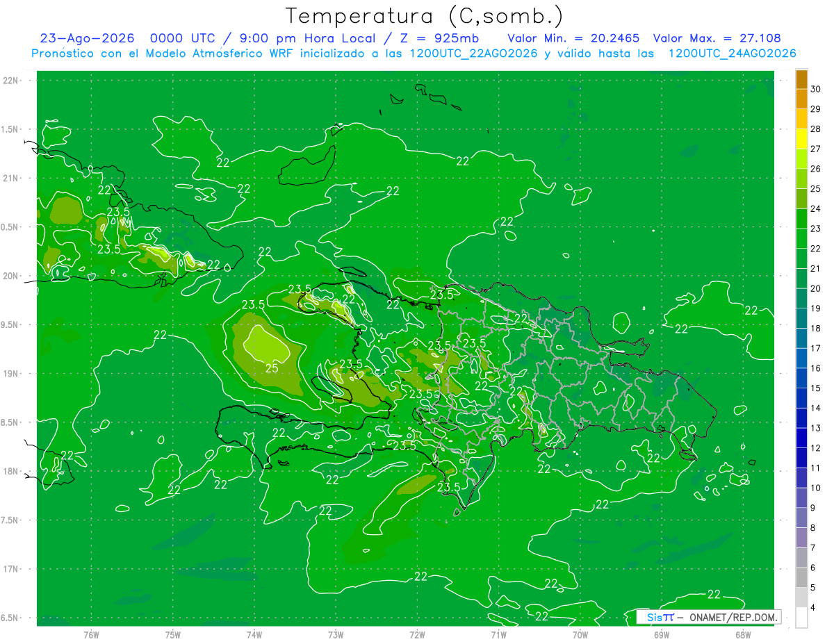
Task: Pick the yellow swatch between 27 and 28
Action: pyautogui.click(x=801, y=139)
